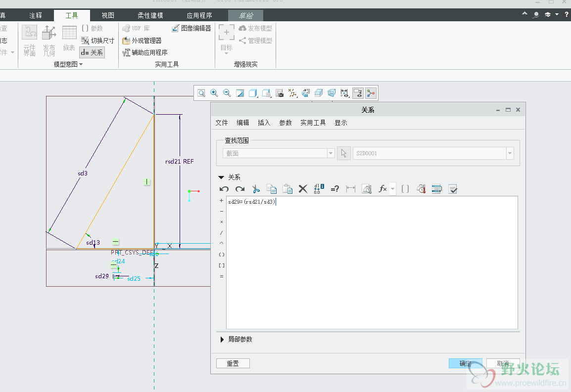571x392 pixels.
Task: Collapse the 关系 section triangle
Action: (x=221, y=177)
